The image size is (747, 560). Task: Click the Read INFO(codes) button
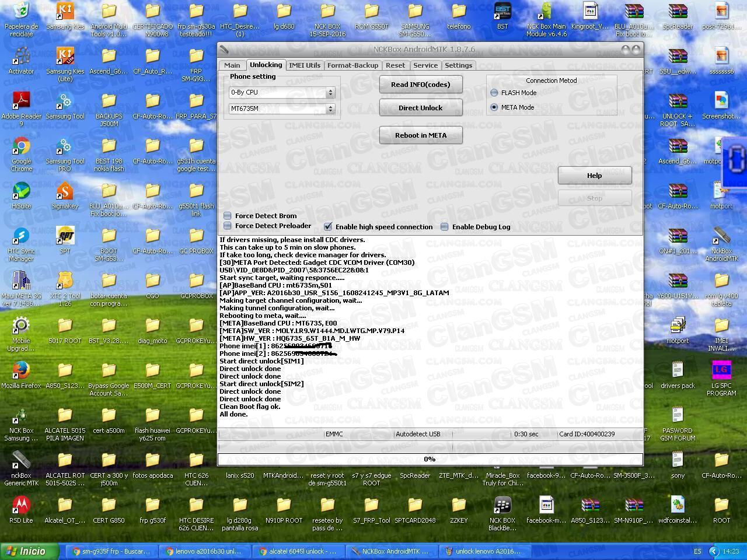421,85
